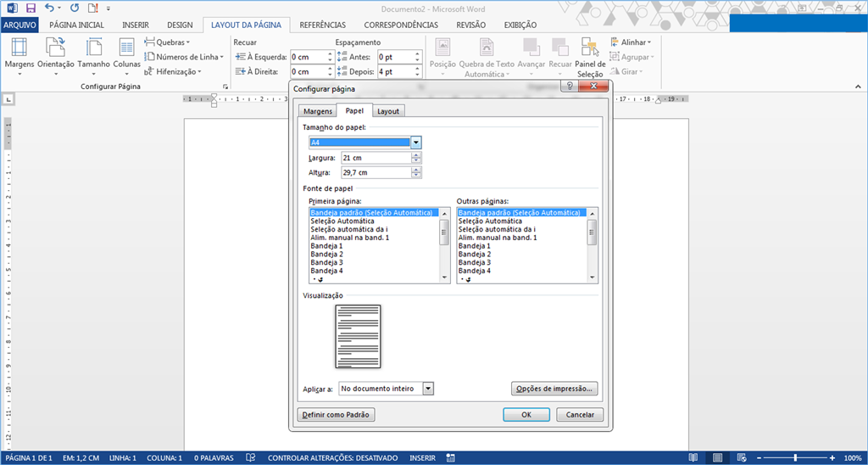Switch to Read Mode view icon
868x465 pixels.
[x=693, y=458]
